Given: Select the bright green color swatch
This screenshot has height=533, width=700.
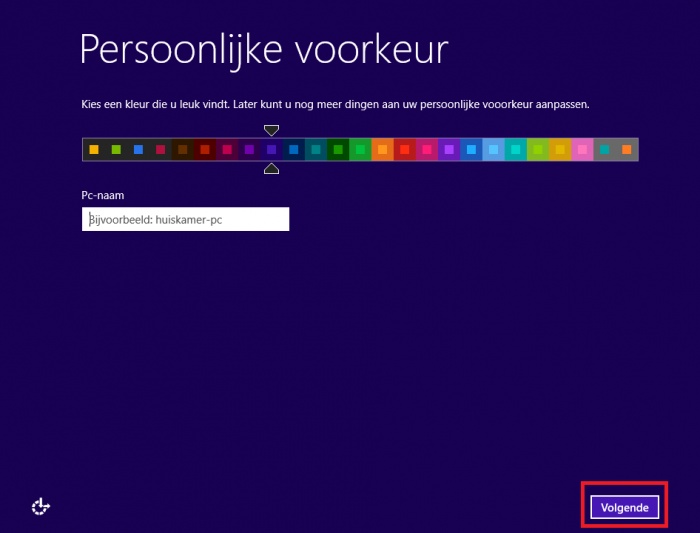Looking at the screenshot, I should tap(360, 150).
